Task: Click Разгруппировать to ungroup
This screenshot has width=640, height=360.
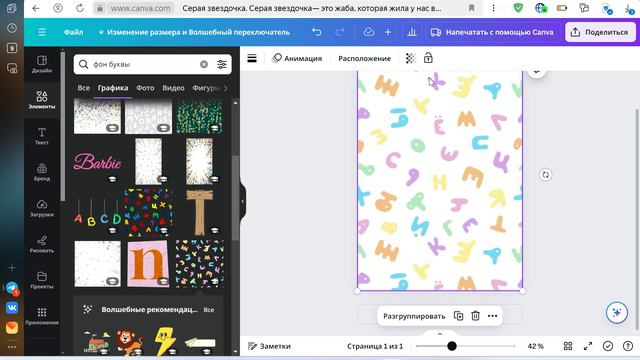Action: 414,316
